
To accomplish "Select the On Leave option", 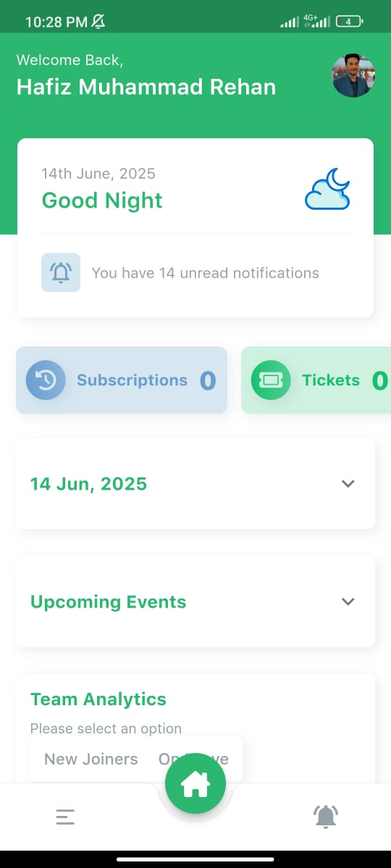I will [193, 759].
